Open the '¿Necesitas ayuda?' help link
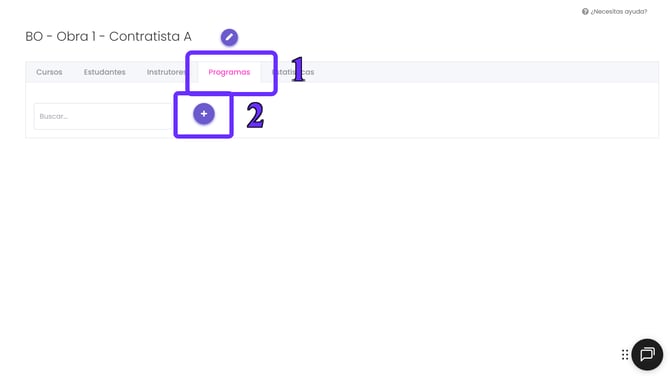This screenshot has width=670, height=379. (x=614, y=12)
